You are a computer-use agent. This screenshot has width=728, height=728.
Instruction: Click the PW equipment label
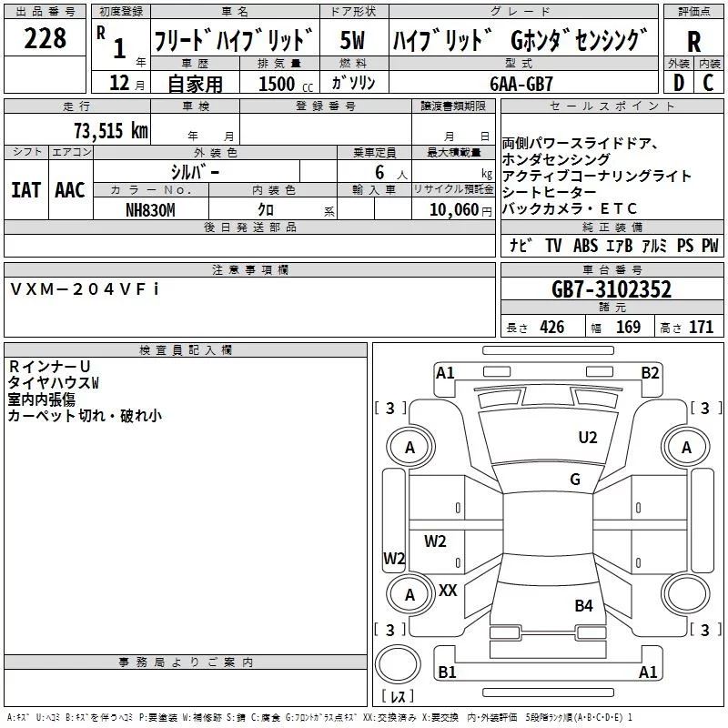point(710,246)
